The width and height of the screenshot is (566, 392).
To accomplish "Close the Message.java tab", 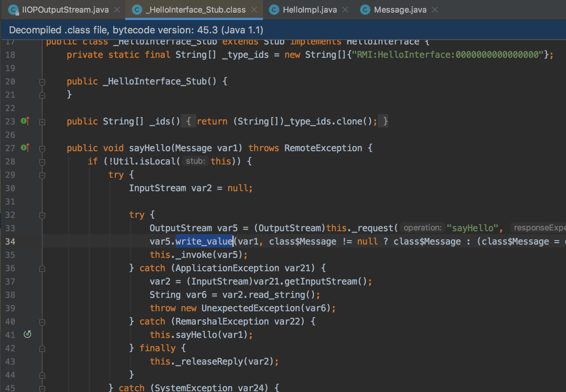I will [435, 10].
